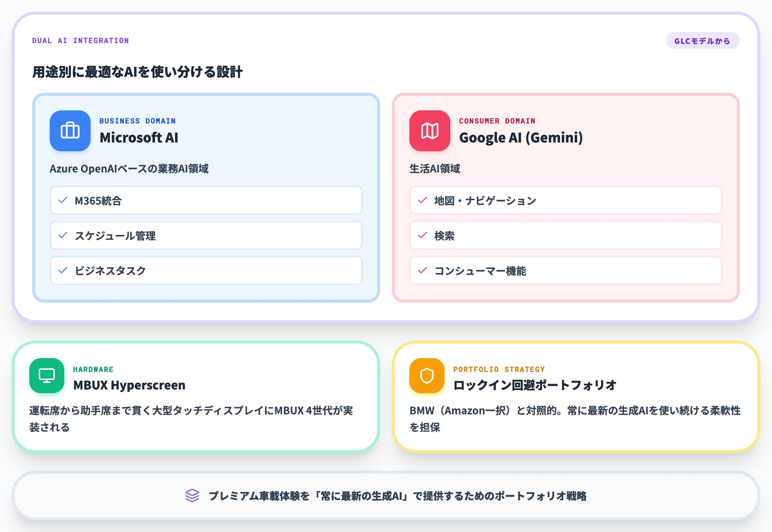Click the checkmark next to コンシューマー機能
772x532 pixels.
tap(423, 270)
